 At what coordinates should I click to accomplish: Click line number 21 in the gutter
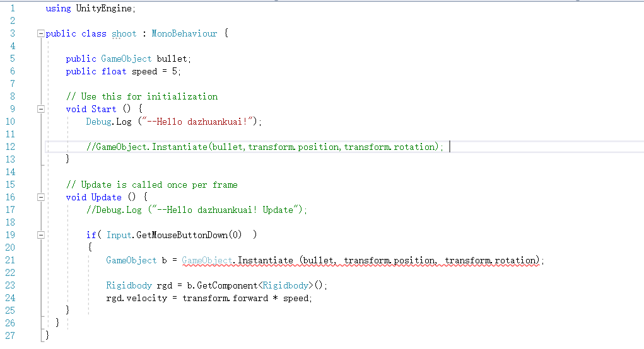click(10, 260)
